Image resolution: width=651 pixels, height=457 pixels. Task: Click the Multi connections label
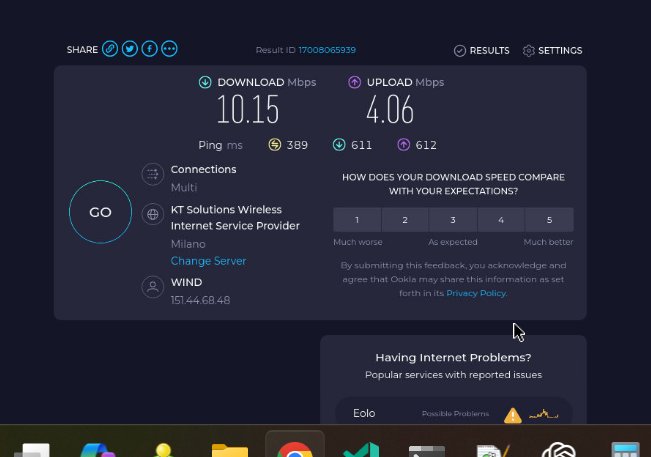pyautogui.click(x=184, y=188)
